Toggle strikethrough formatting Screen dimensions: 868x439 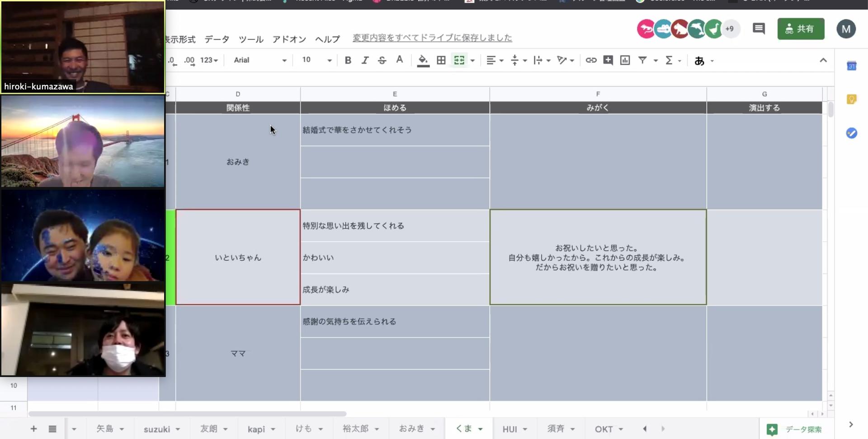pyautogui.click(x=382, y=60)
